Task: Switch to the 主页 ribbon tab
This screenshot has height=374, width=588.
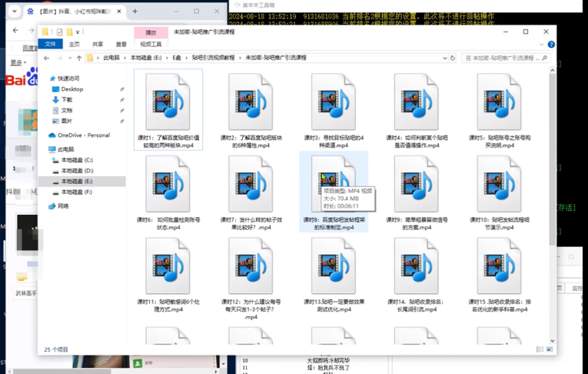Action: click(75, 45)
